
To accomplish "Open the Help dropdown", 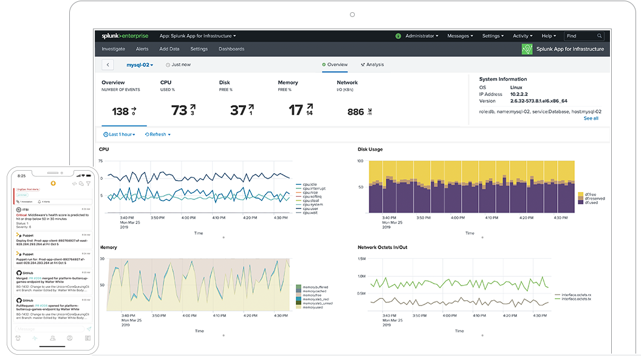I will (x=549, y=36).
